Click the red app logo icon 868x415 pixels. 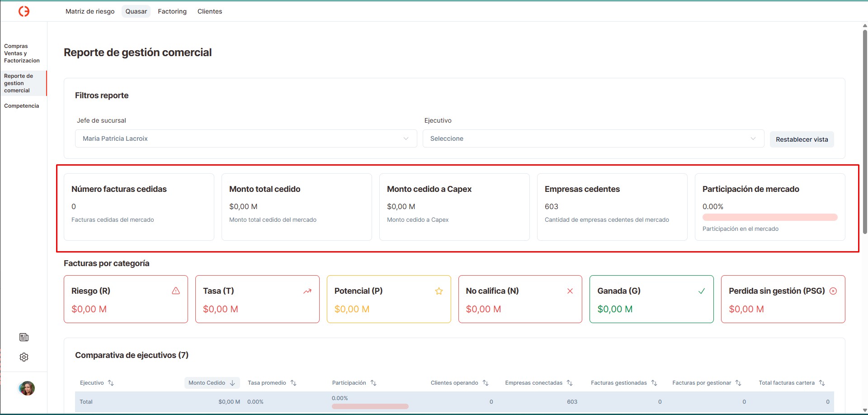coord(24,11)
